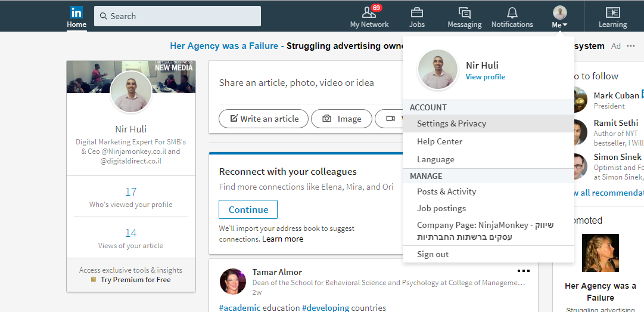Click Sign out in the menu

pos(433,254)
